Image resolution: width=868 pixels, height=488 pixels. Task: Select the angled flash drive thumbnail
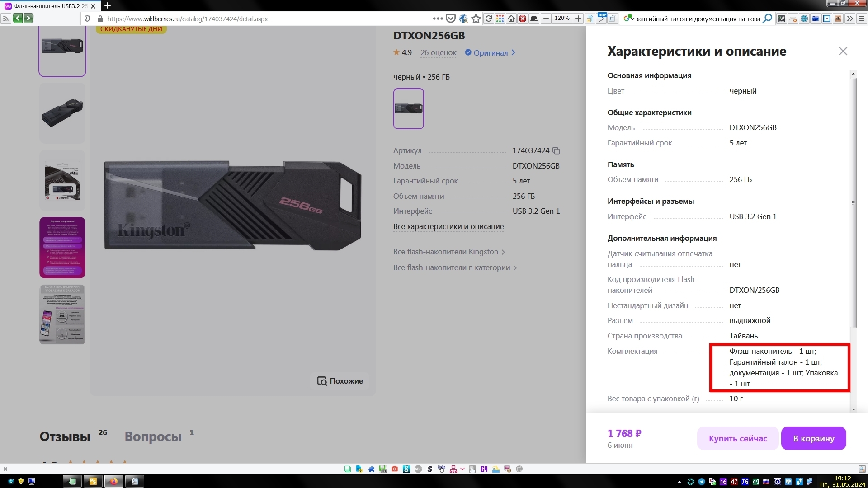tap(62, 113)
